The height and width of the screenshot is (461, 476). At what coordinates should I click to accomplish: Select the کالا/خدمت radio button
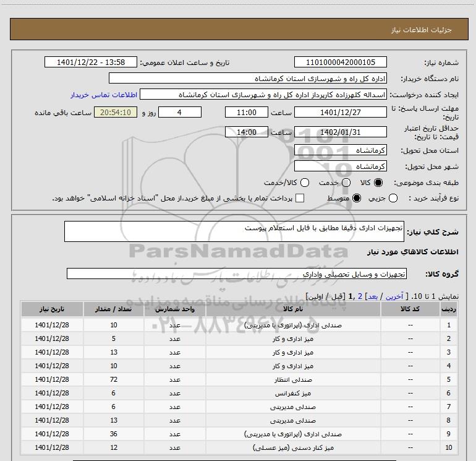click(305, 183)
